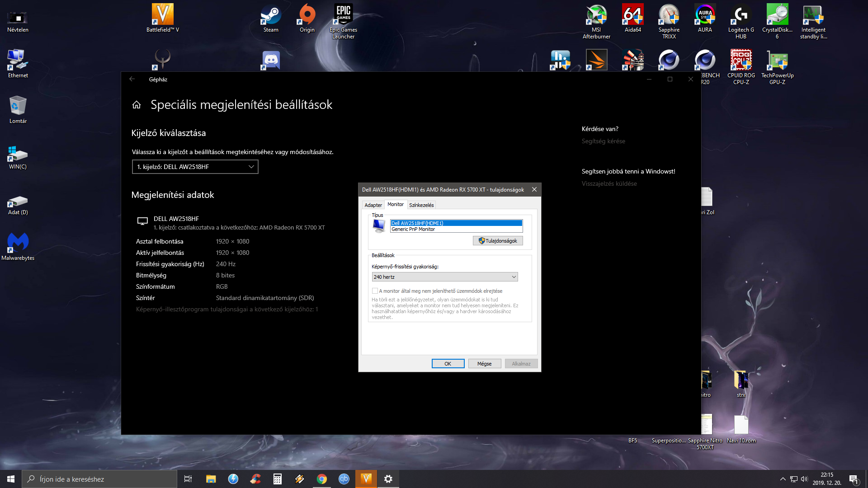Viewport: 868px width, 488px height.
Task: Select the Monitor tab
Action: (x=396, y=204)
